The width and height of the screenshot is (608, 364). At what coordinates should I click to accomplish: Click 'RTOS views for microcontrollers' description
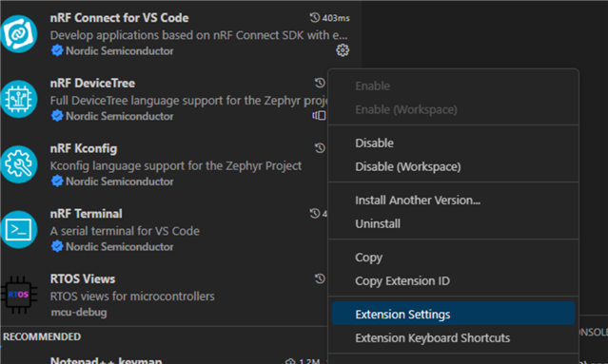(x=132, y=297)
